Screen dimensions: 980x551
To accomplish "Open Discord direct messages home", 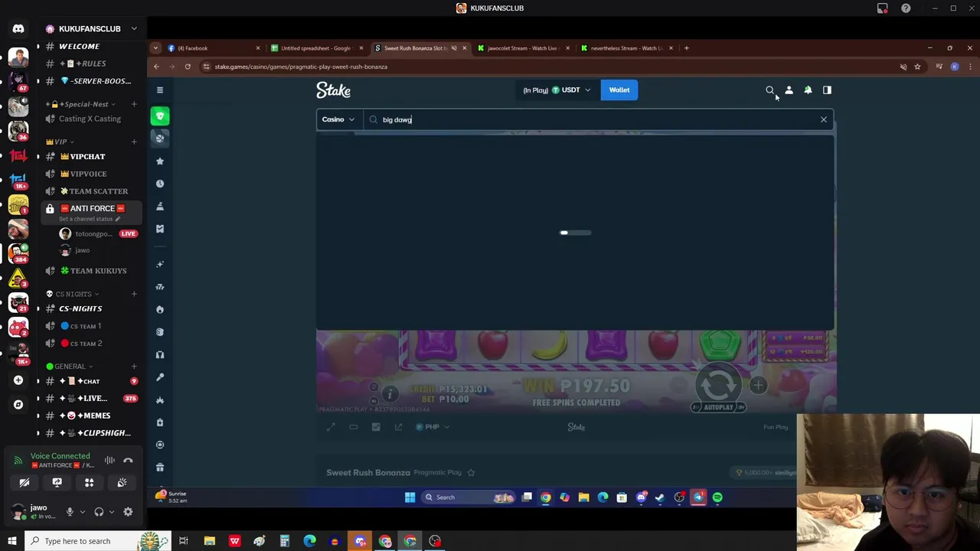I will [x=18, y=29].
